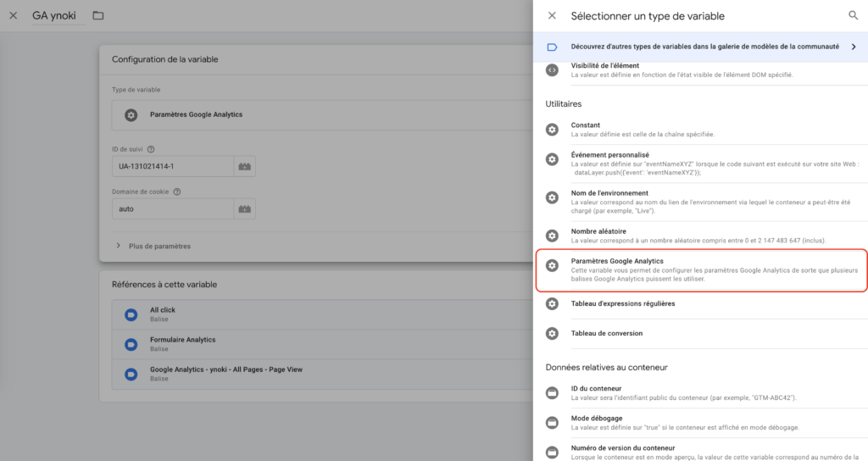
Task: Click container icon next to ID du conteneur
Action: pos(552,393)
